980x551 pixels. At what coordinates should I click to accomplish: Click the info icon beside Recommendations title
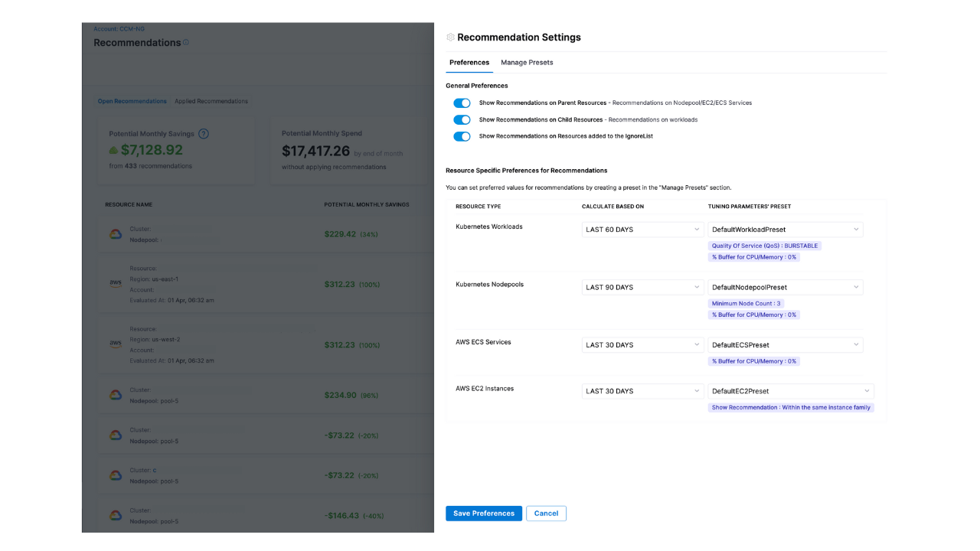(186, 43)
